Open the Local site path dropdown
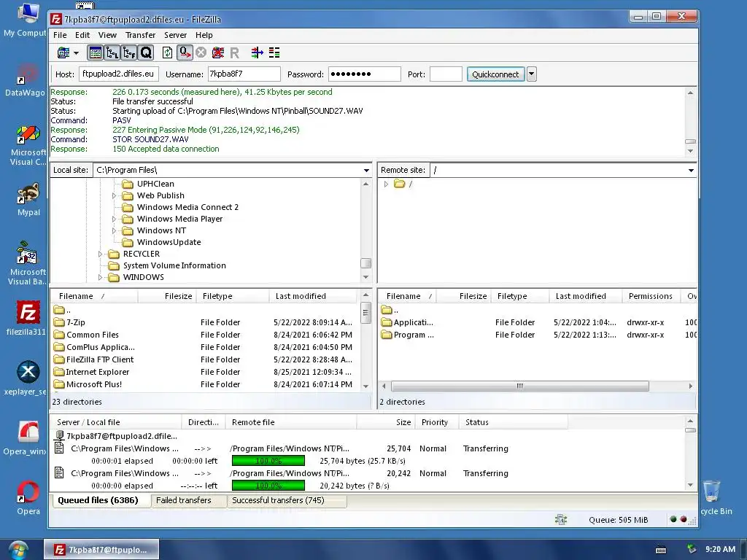This screenshot has height=560, width=747. pos(366,171)
